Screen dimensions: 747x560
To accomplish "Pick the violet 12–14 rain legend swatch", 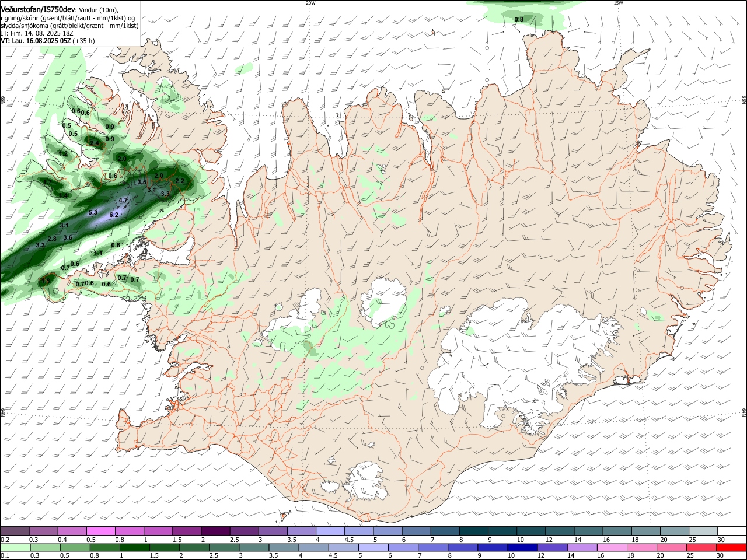I will coord(553,547).
